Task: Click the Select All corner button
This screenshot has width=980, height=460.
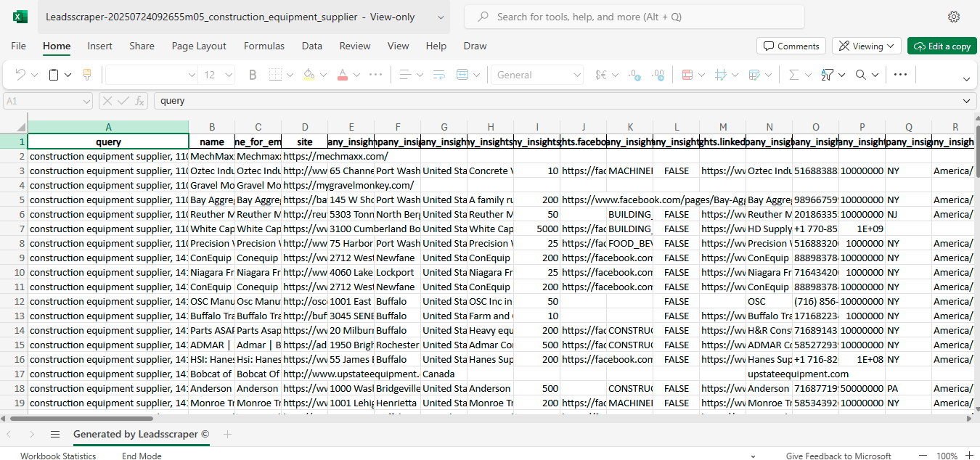Action: 14,127
